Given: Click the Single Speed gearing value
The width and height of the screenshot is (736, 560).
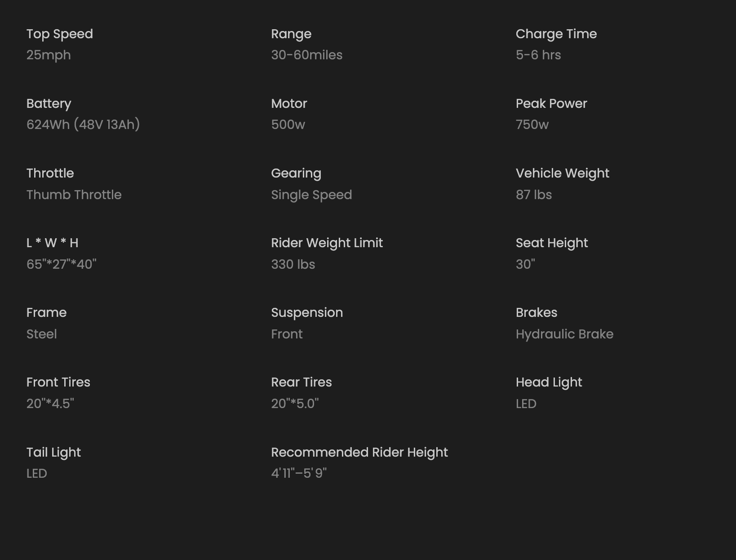Looking at the screenshot, I should [x=311, y=195].
